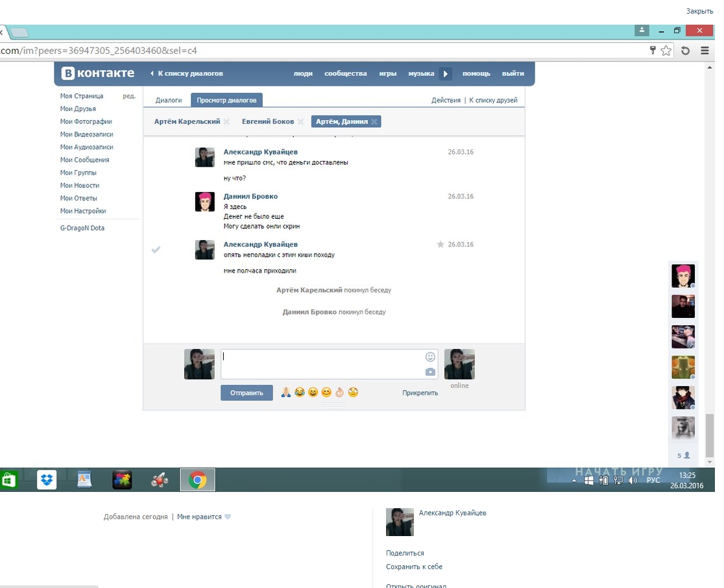The image size is (724, 588).
Task: Open the К списку друзей link
Action: click(493, 100)
